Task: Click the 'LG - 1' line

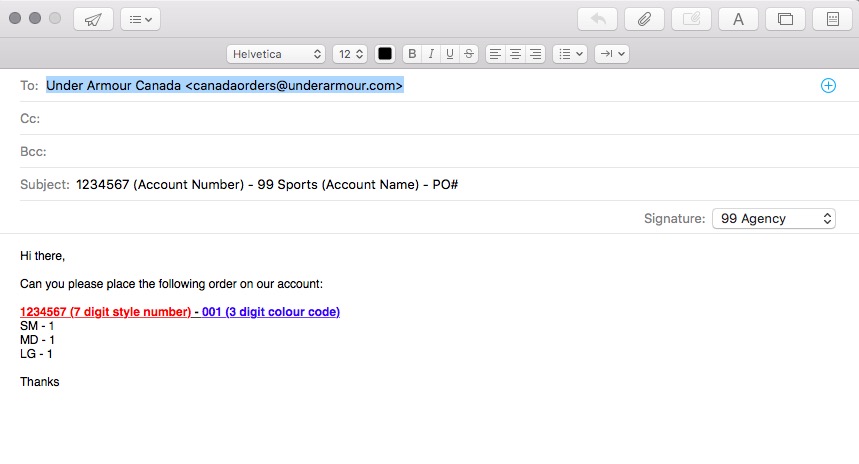Action: click(x=36, y=354)
